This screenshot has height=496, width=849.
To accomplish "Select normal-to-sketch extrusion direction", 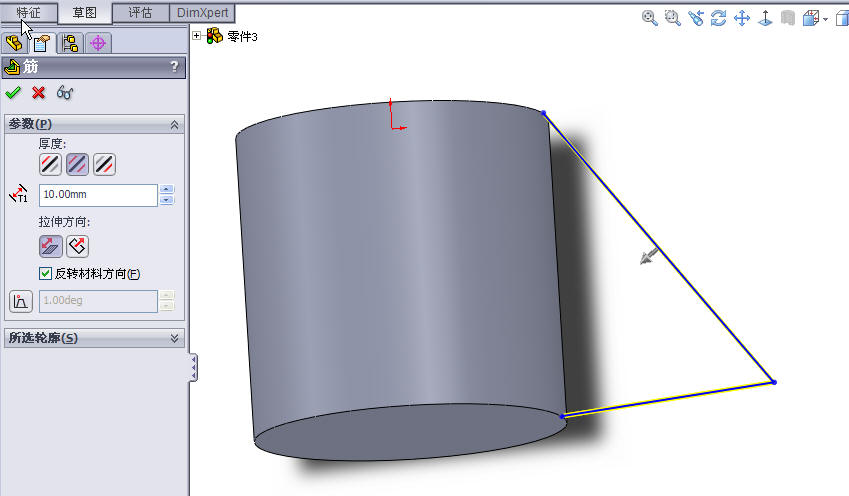I will tap(77, 246).
